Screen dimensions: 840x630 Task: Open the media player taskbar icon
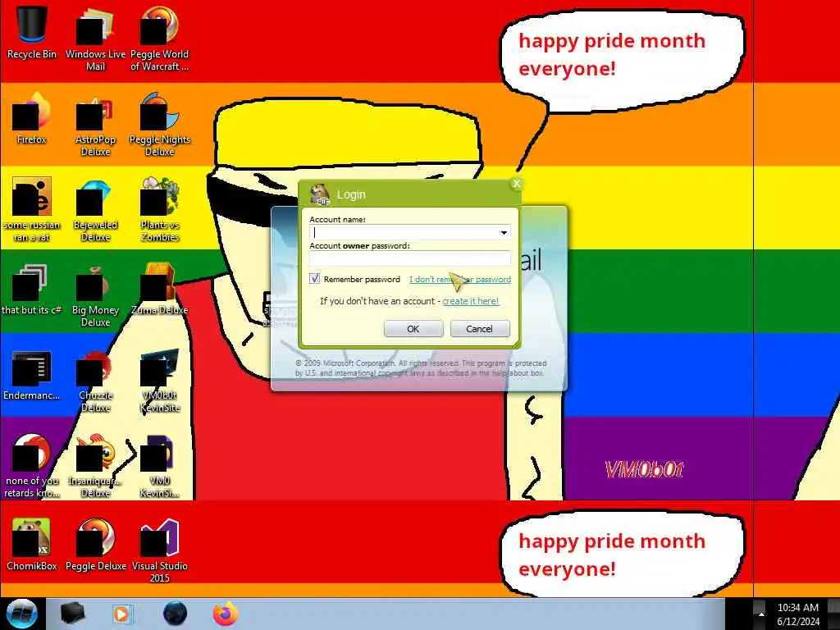[x=121, y=614]
